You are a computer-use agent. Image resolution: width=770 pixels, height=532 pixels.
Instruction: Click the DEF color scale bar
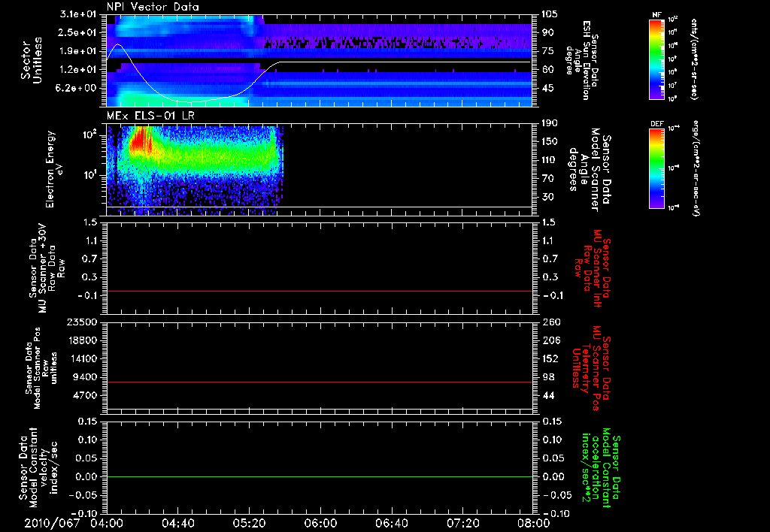(x=656, y=168)
